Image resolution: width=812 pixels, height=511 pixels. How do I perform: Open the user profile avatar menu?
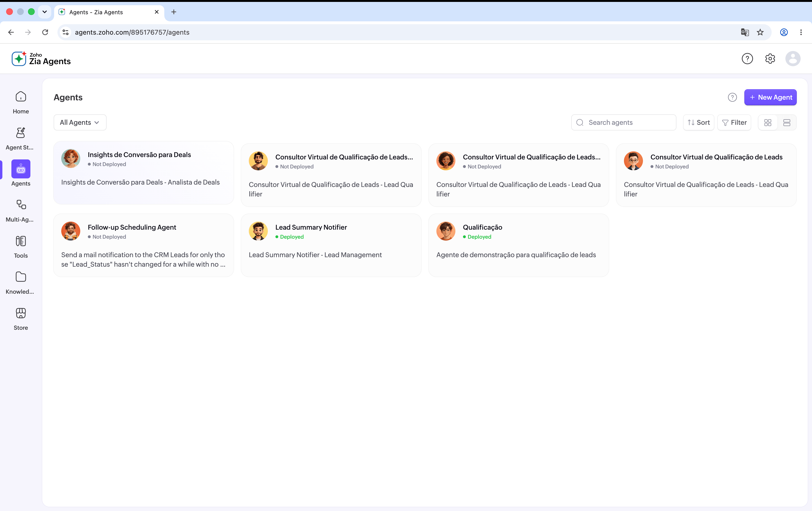coord(793,59)
